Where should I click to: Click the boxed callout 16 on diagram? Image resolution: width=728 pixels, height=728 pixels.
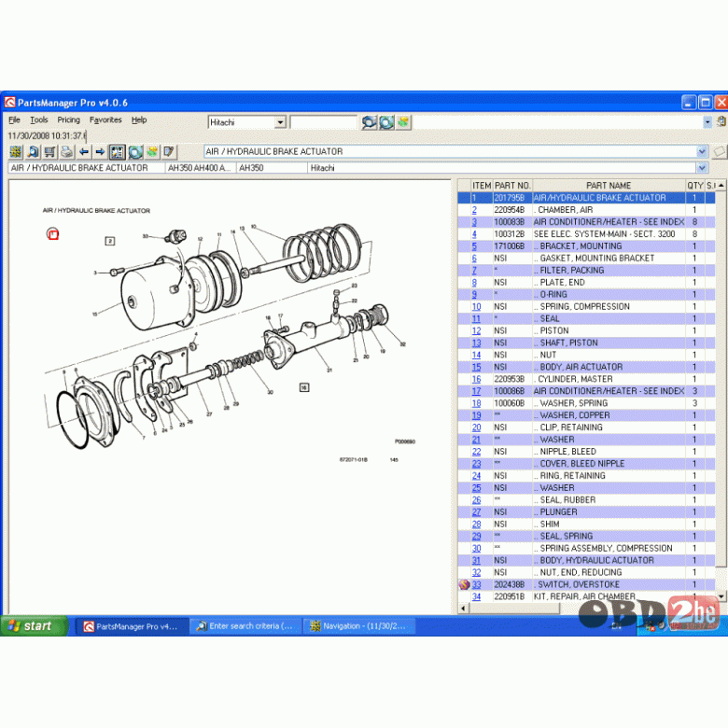304,387
